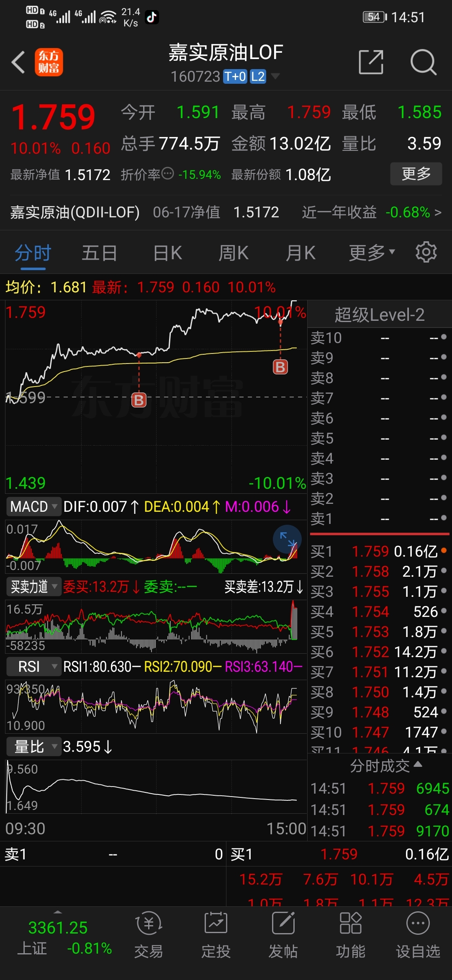Switch to the 周K tab
The width and height of the screenshot is (452, 980).
point(234,253)
